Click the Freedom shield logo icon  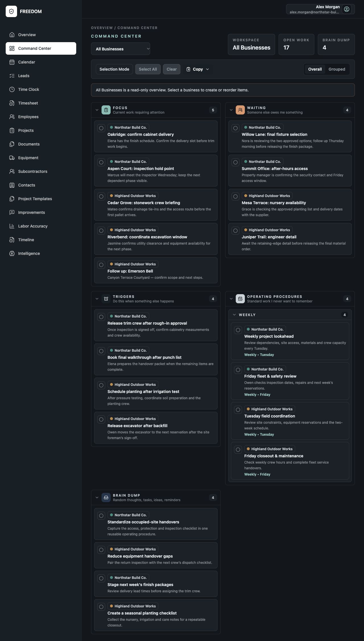[11, 11]
